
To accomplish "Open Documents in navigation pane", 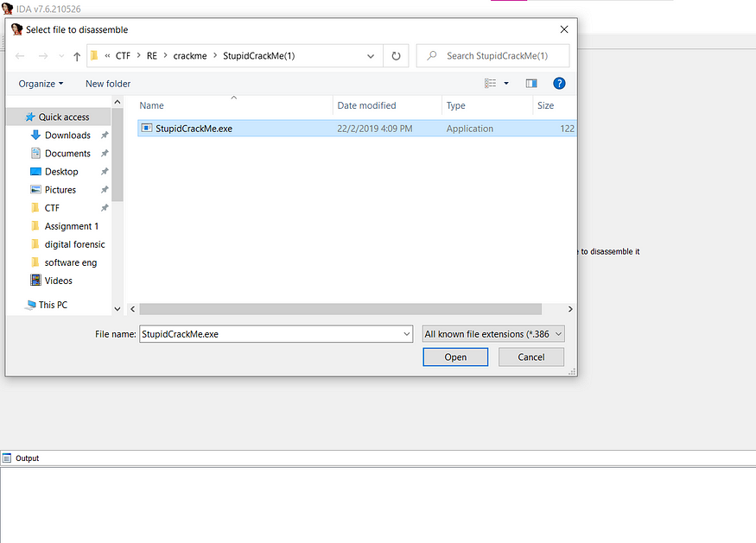I will (67, 154).
